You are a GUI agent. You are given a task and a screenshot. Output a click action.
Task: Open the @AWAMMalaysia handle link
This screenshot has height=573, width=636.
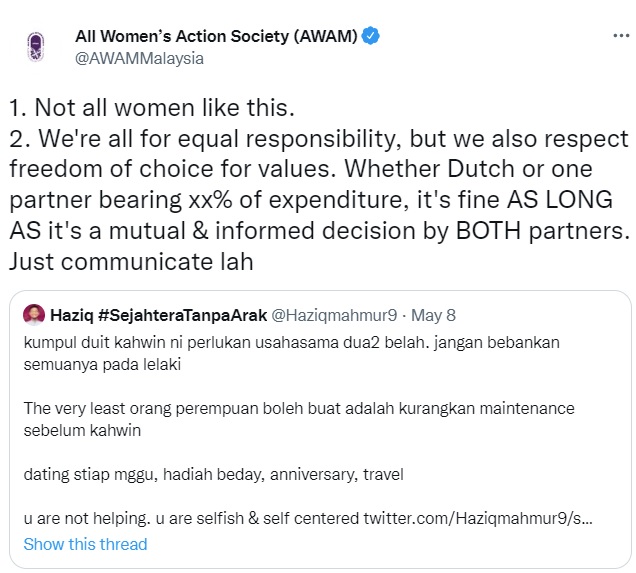point(139,58)
